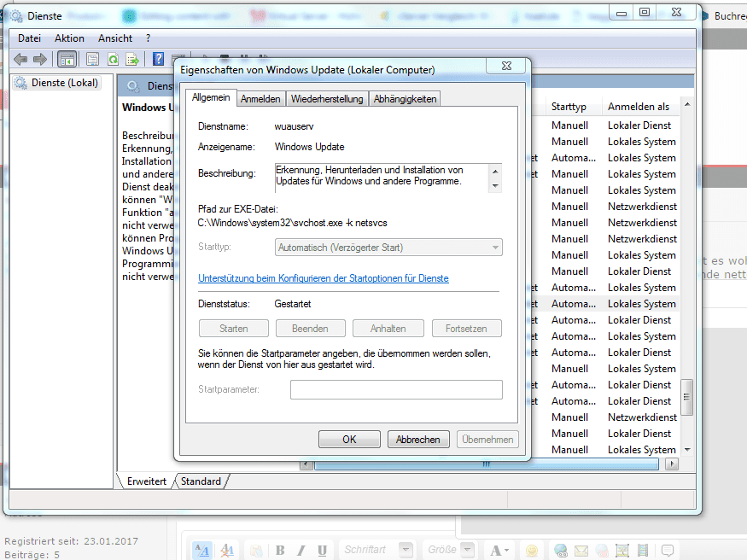
Task: Insert an email link in forum editor
Action: pyautogui.click(x=581, y=551)
